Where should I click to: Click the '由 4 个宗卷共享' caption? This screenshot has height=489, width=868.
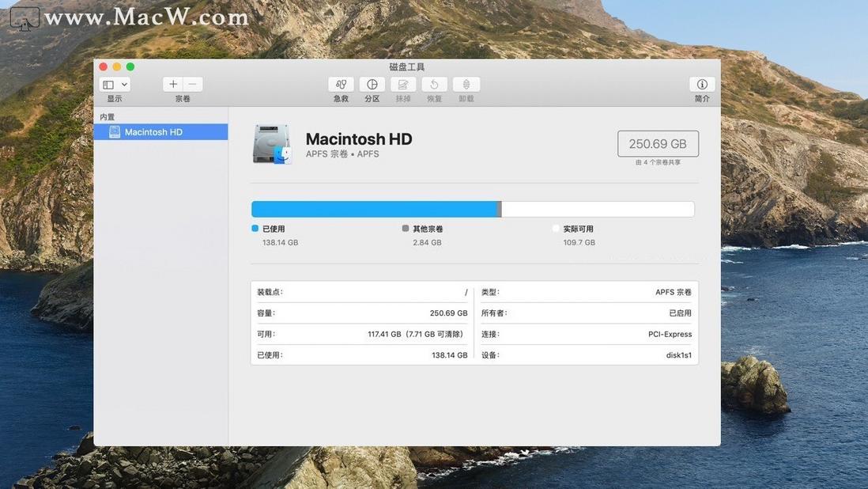click(x=659, y=162)
